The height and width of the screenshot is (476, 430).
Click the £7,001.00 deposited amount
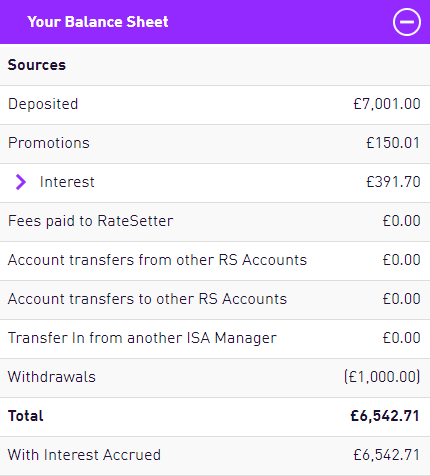[387, 104]
